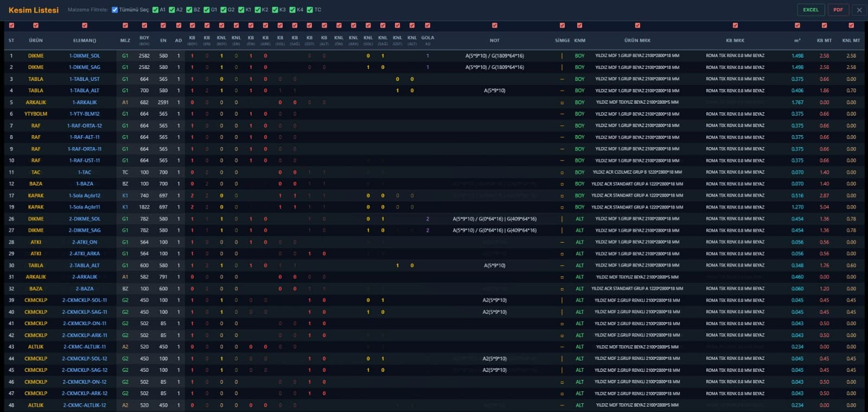This screenshot has width=868, height=412.
Task: Hide the m² column via its checkbox
Action: [797, 26]
